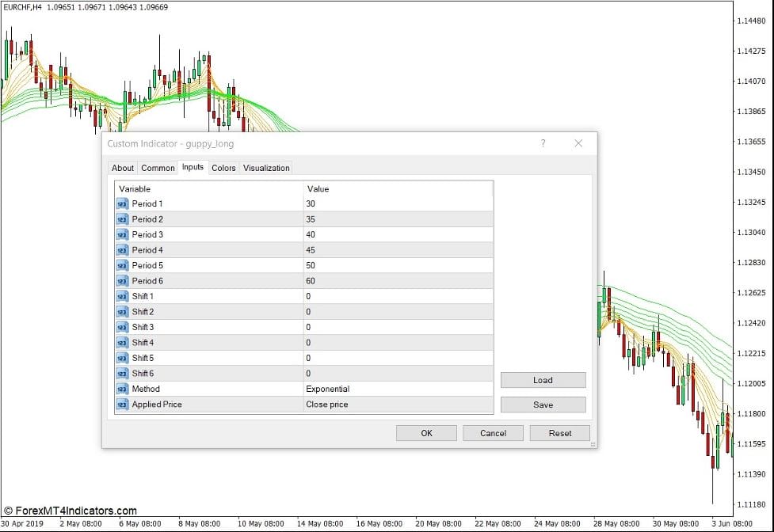
Task: Open the Visualization tab
Action: click(266, 168)
